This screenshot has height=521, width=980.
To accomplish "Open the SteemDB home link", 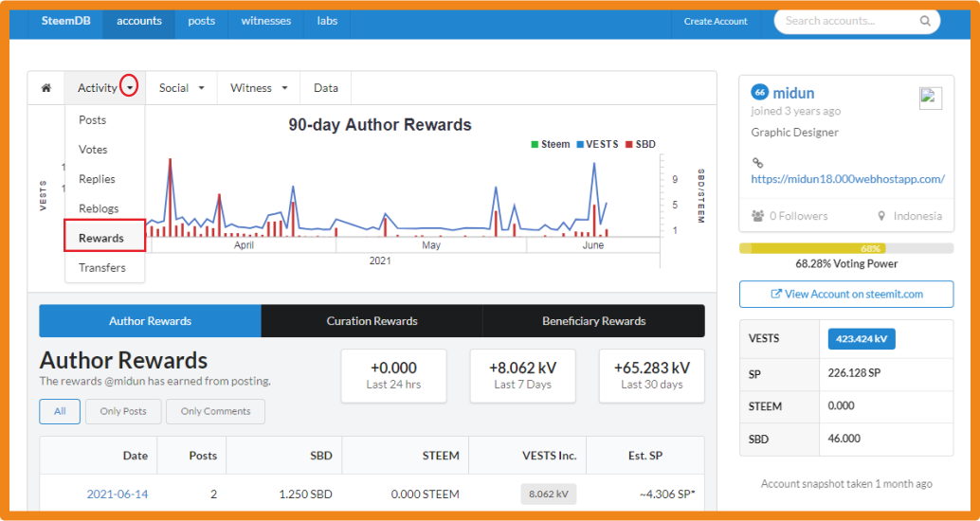I will [x=65, y=21].
